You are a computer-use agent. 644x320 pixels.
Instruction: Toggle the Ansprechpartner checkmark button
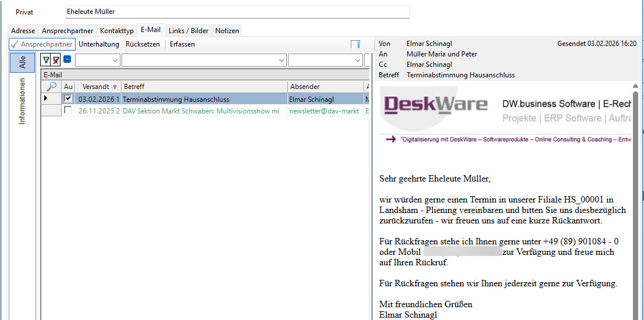[x=42, y=44]
